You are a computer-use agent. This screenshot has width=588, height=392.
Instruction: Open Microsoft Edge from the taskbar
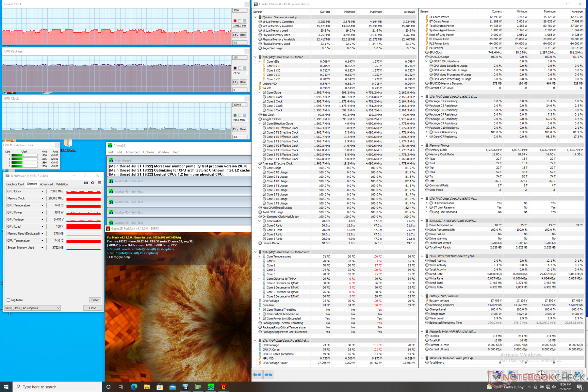pos(134,387)
